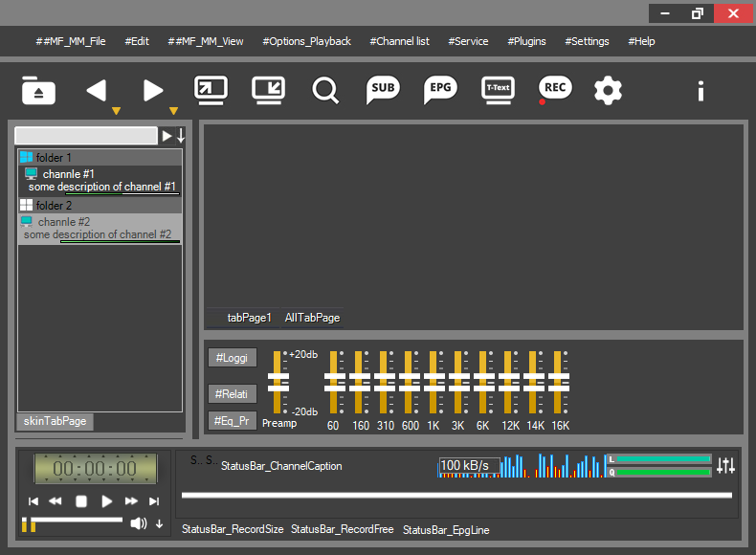This screenshot has height=555, width=756.
Task: Click the info 'i' icon
Action: [x=700, y=91]
